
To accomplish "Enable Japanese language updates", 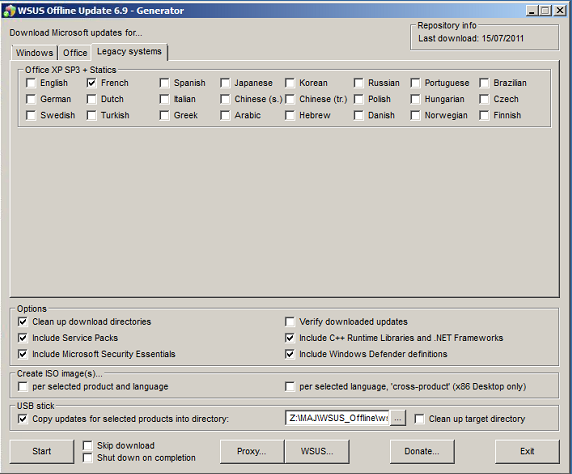I will click(x=225, y=83).
